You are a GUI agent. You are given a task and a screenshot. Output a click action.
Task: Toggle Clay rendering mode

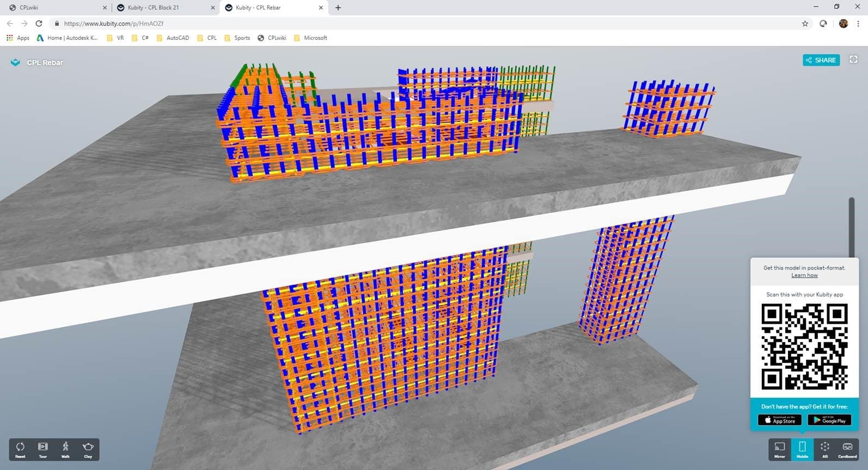pyautogui.click(x=88, y=449)
